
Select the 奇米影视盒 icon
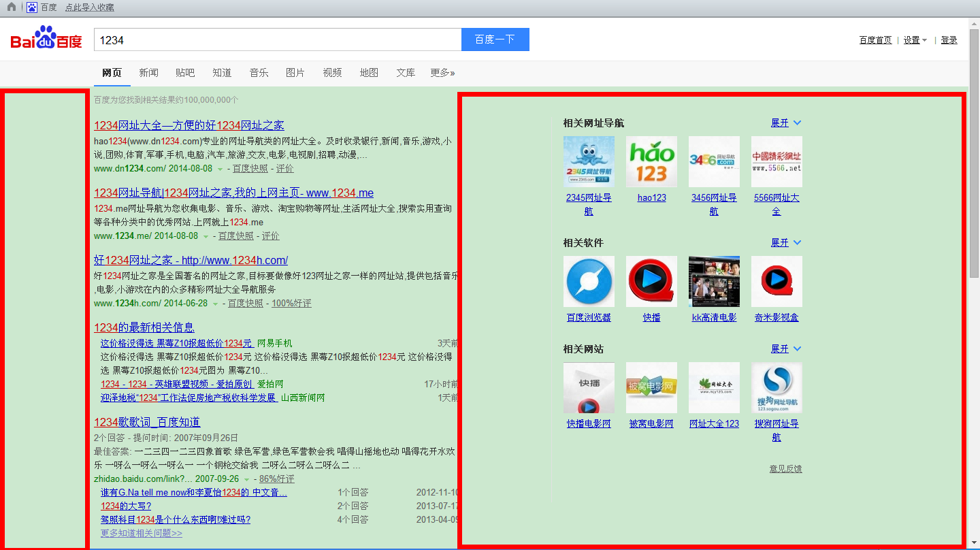pos(777,281)
